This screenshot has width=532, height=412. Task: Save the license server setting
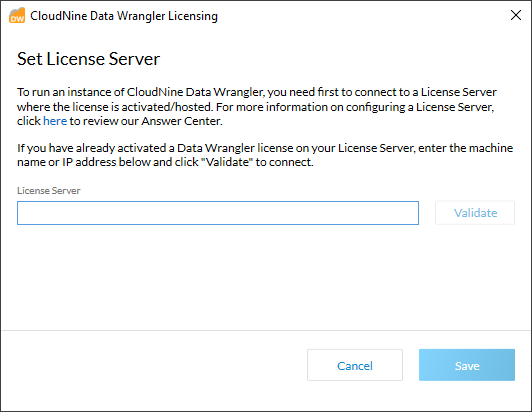click(x=467, y=365)
